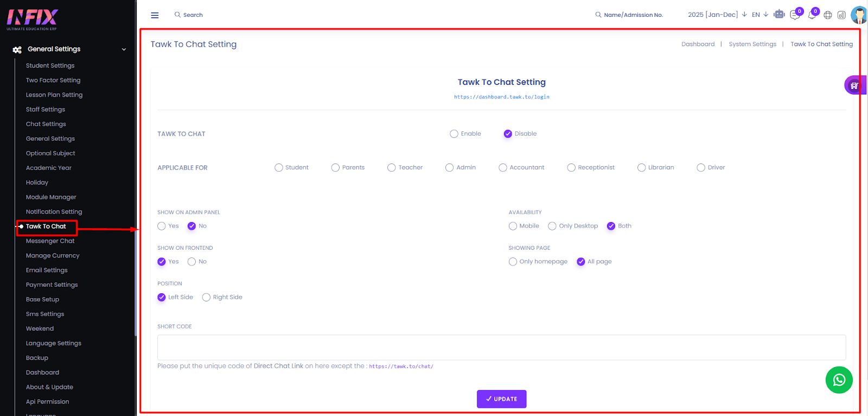Screen dimensions: 868x416
Task: Click the General Settings gears icon
Action: (17, 49)
